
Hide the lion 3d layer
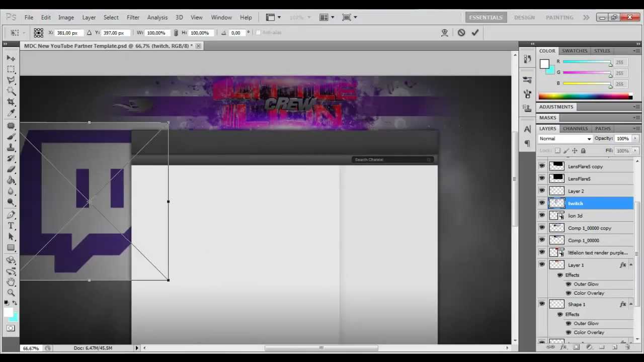click(542, 215)
